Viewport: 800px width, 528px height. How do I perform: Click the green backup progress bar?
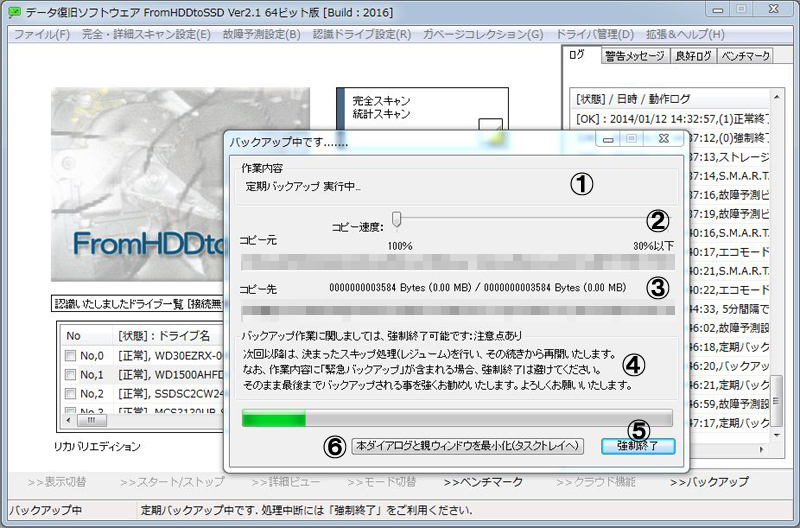(457, 418)
